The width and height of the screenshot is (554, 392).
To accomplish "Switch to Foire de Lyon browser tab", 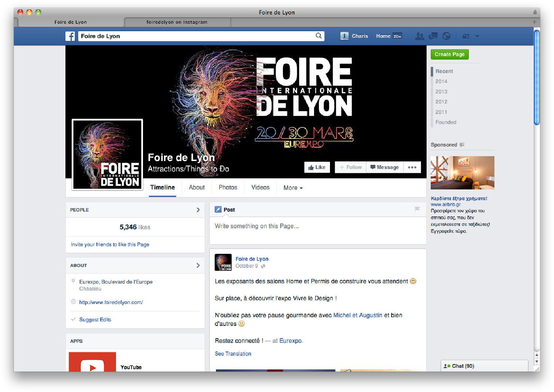I will point(71,22).
